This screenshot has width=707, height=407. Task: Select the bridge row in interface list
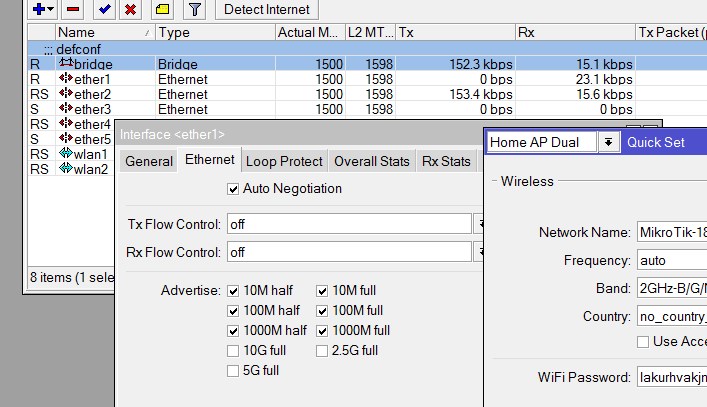[x=367, y=64]
